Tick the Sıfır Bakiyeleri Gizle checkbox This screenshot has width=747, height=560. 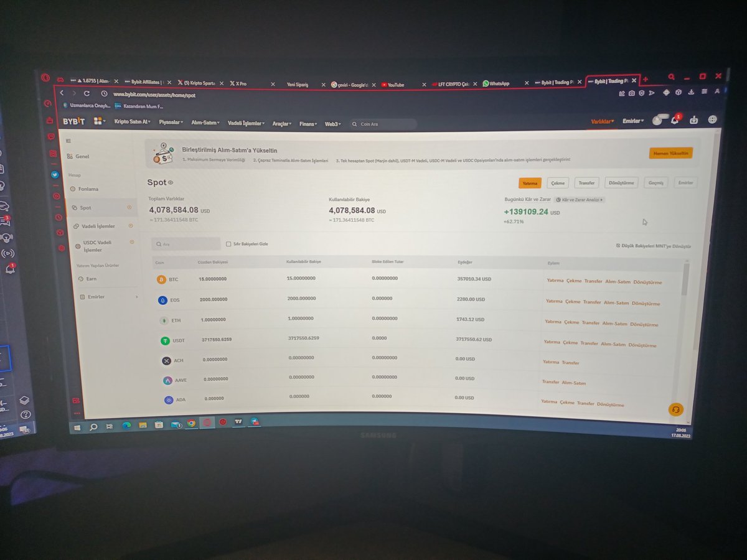(x=228, y=244)
